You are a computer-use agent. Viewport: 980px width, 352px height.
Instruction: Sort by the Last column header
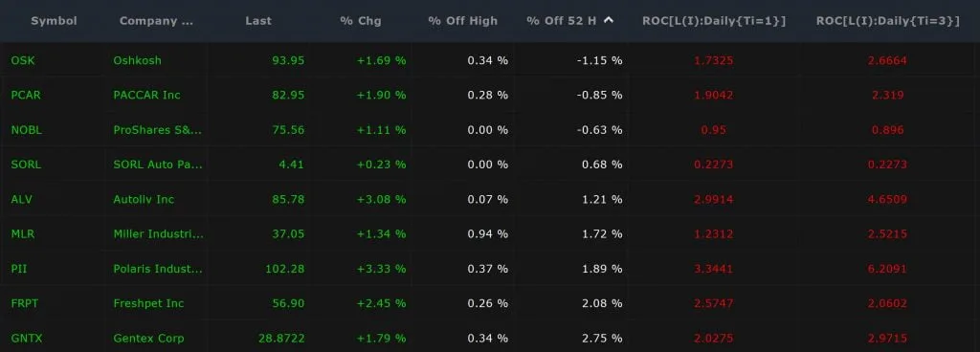pos(258,21)
